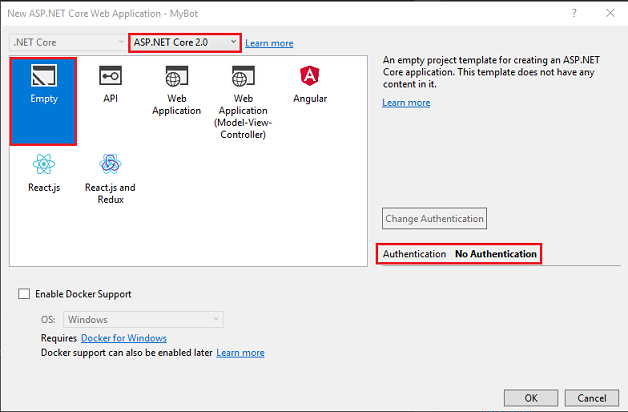Expand the OS Windows dropdown
Screen dimensions: 628x412
[143, 319]
